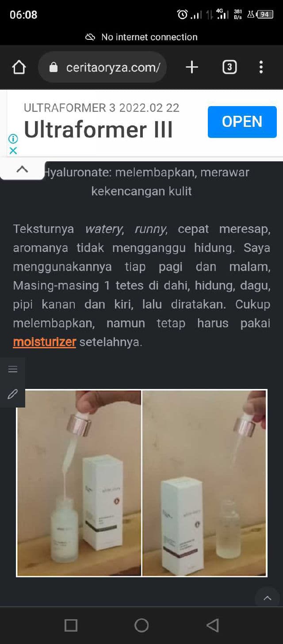Click the Ultraformer III ad headline
Image resolution: width=283 pixels, height=644 pixels.
tap(98, 130)
